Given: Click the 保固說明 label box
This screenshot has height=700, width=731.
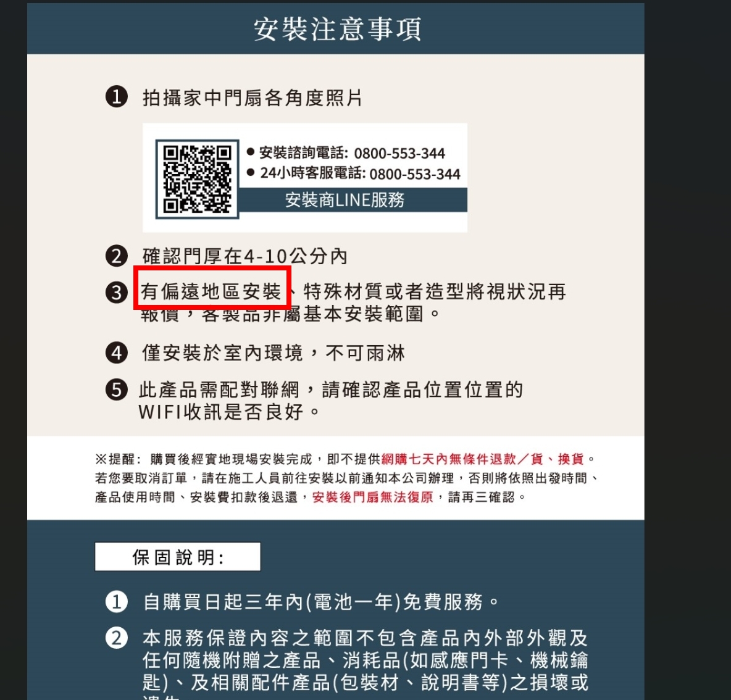Looking at the screenshot, I should [x=178, y=556].
